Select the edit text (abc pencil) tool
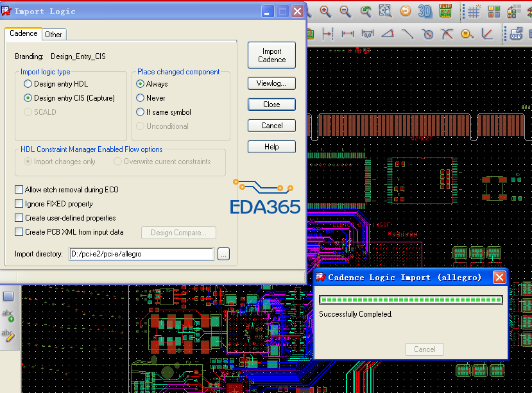The image size is (532, 393). pos(8,335)
